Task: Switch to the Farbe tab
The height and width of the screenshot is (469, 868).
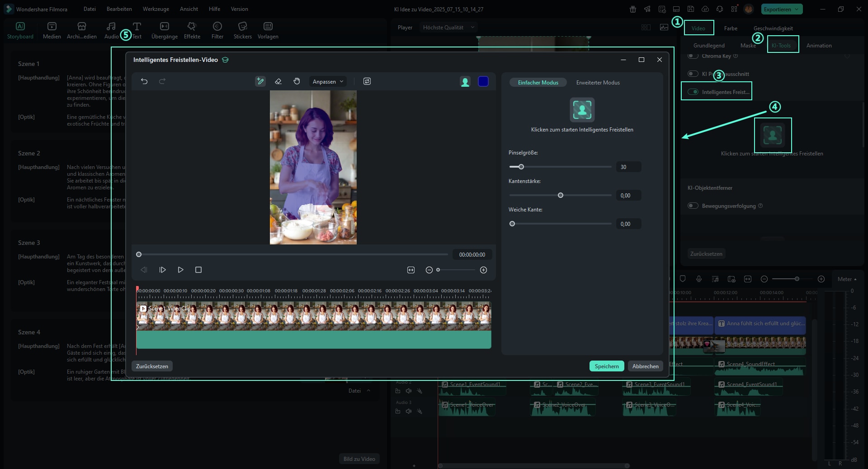Action: (x=731, y=28)
